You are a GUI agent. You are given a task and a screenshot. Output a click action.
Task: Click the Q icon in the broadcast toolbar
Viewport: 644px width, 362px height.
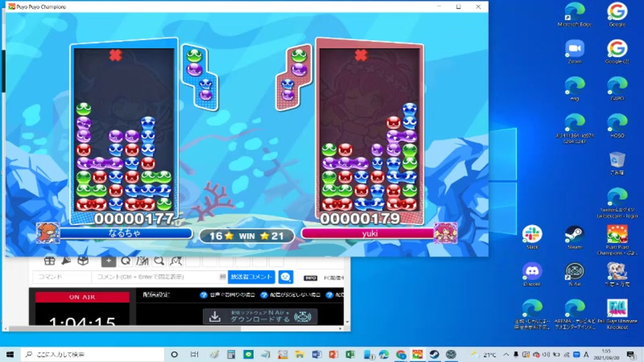point(125,261)
